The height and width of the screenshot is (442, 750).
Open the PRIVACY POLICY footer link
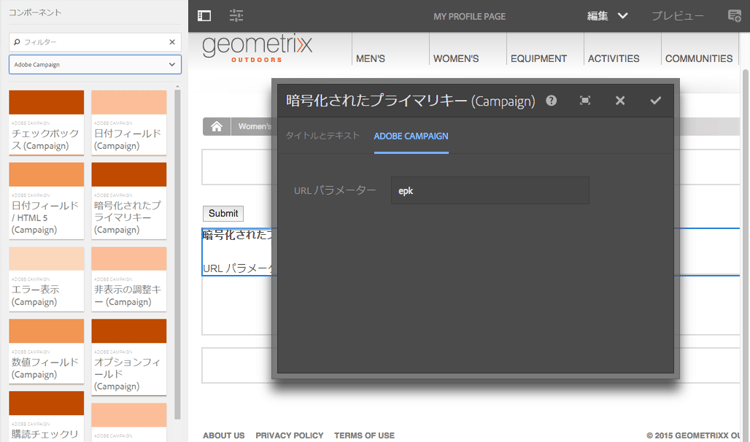(289, 435)
